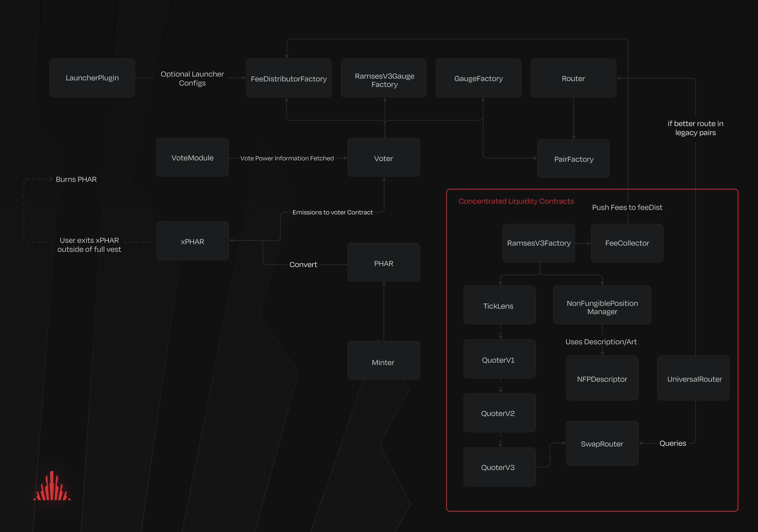
Task: Click the GaugeFactory node
Action: click(x=478, y=78)
